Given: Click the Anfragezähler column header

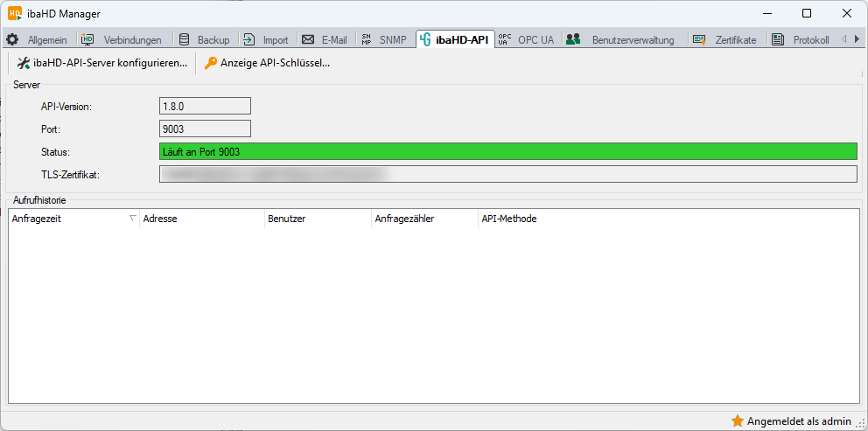Looking at the screenshot, I should tap(424, 219).
